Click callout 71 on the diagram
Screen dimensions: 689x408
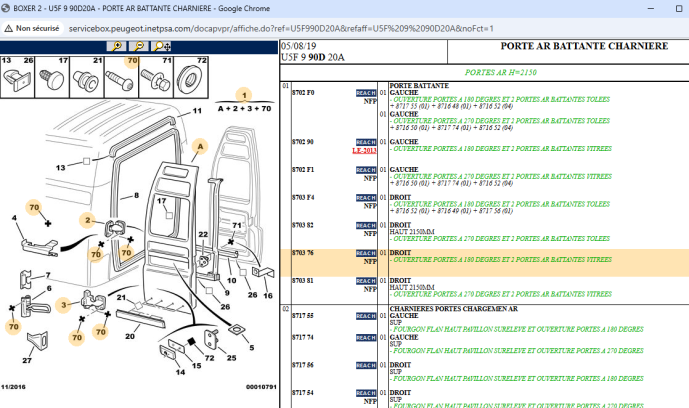(x=237, y=225)
